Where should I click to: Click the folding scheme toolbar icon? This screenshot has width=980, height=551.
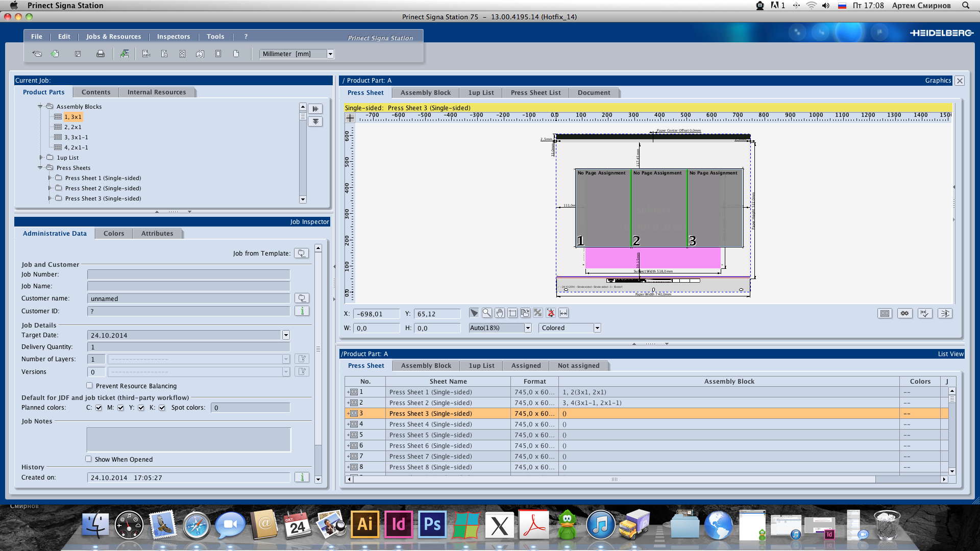point(200,54)
